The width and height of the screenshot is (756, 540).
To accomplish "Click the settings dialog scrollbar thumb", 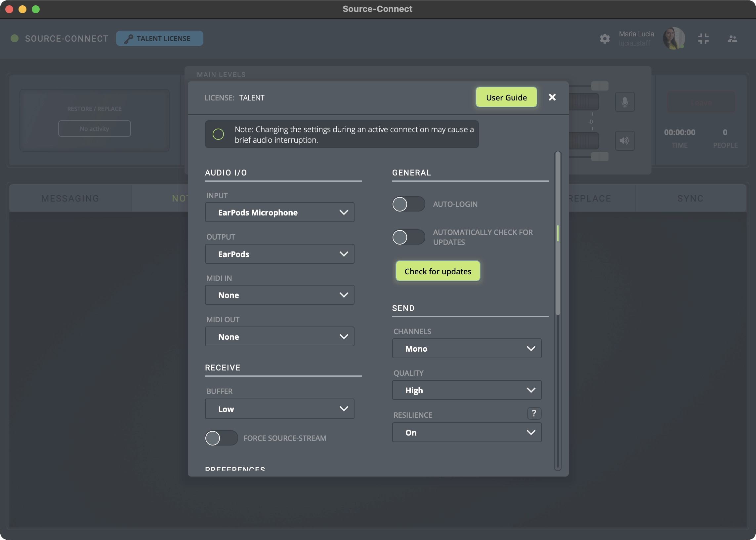I will (x=558, y=233).
